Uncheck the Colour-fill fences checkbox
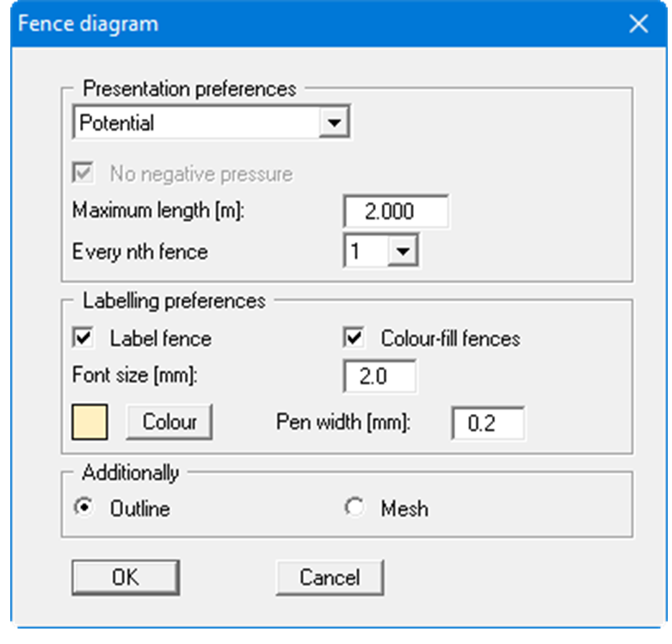The height and width of the screenshot is (644, 672). pos(354,338)
